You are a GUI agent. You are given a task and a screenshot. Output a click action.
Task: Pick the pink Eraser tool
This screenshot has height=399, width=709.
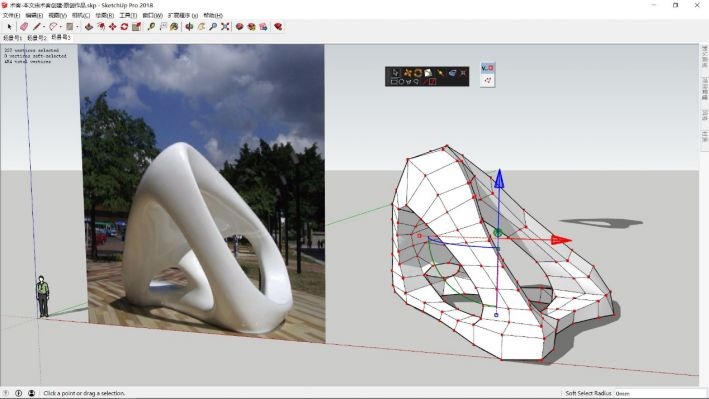pos(24,27)
